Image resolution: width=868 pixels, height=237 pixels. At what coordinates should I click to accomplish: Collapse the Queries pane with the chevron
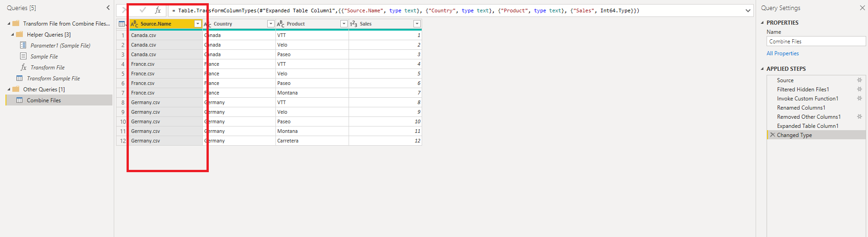coord(108,8)
